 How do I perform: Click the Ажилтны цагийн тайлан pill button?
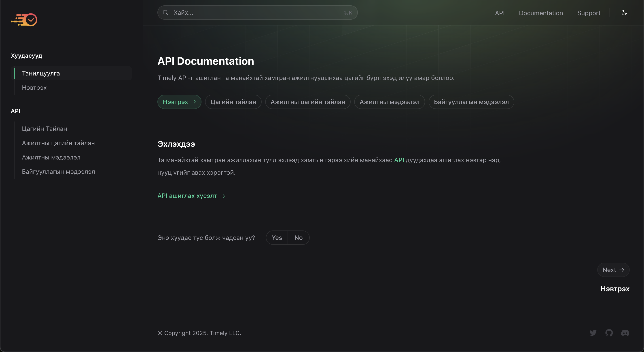click(x=308, y=102)
